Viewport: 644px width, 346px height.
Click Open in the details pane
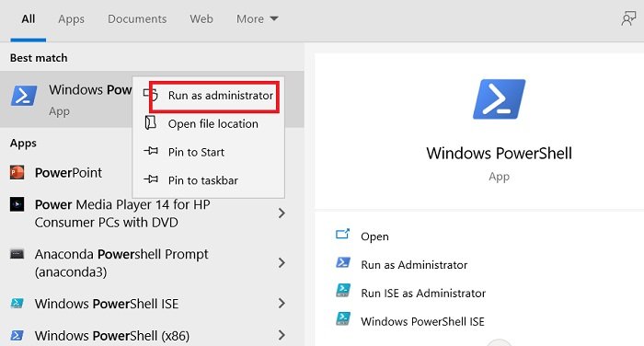click(374, 236)
